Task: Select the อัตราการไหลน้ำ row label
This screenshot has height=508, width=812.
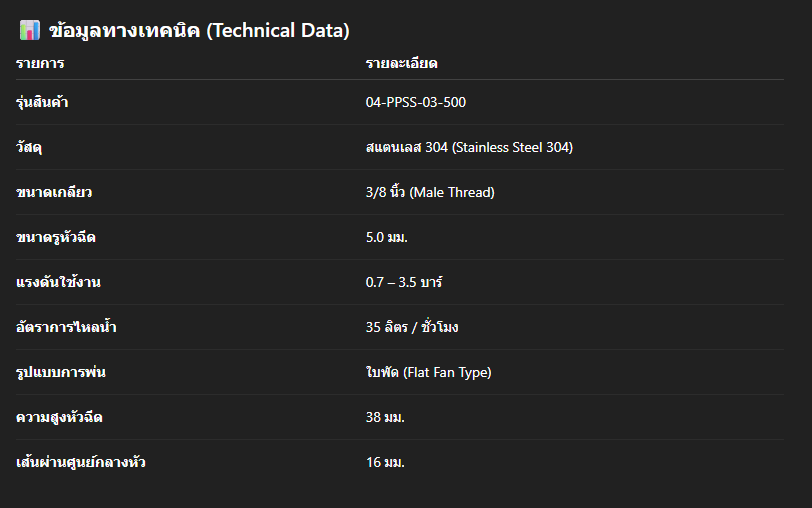Action: [59, 327]
